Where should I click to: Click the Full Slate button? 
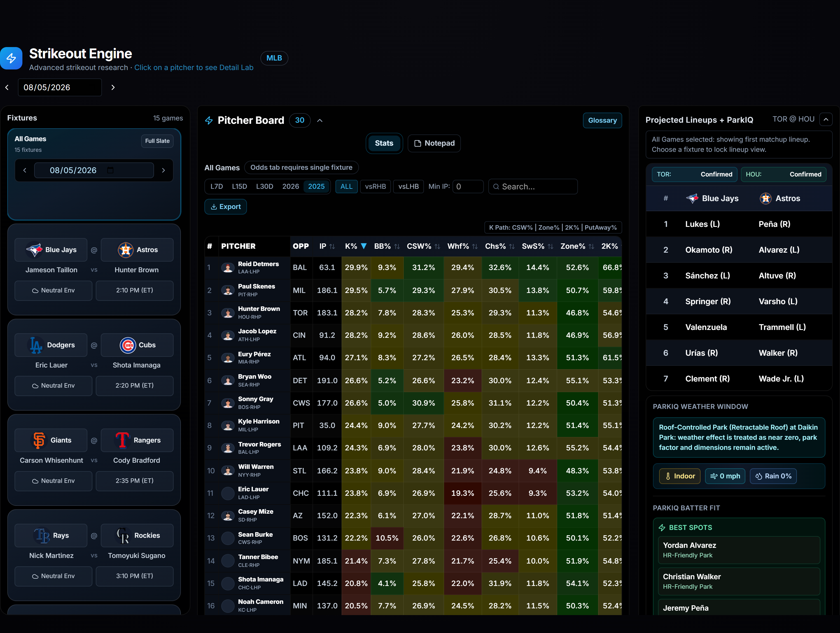click(x=157, y=141)
